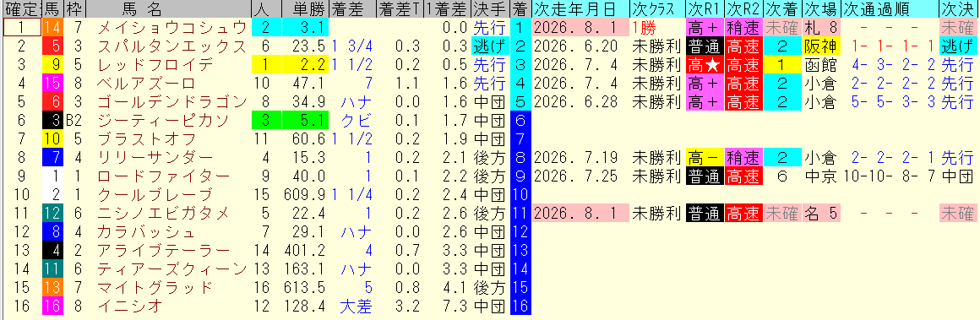Click odds value 5.1 highlighted green

pyautogui.click(x=306, y=120)
